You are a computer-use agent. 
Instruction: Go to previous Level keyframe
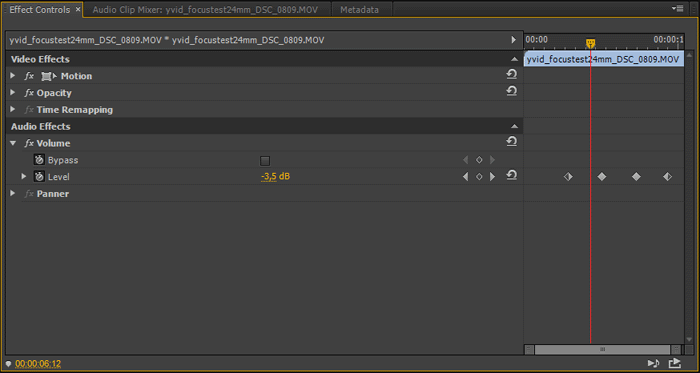coord(466,177)
